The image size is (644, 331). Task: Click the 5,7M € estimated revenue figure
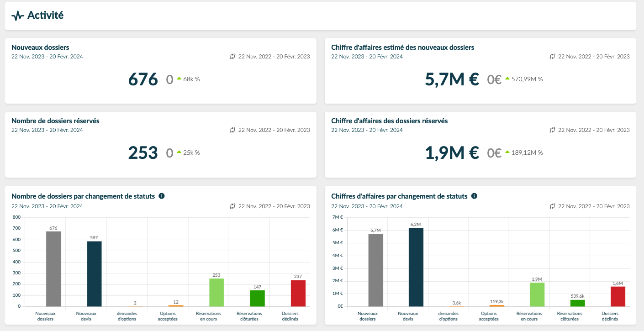tap(452, 79)
